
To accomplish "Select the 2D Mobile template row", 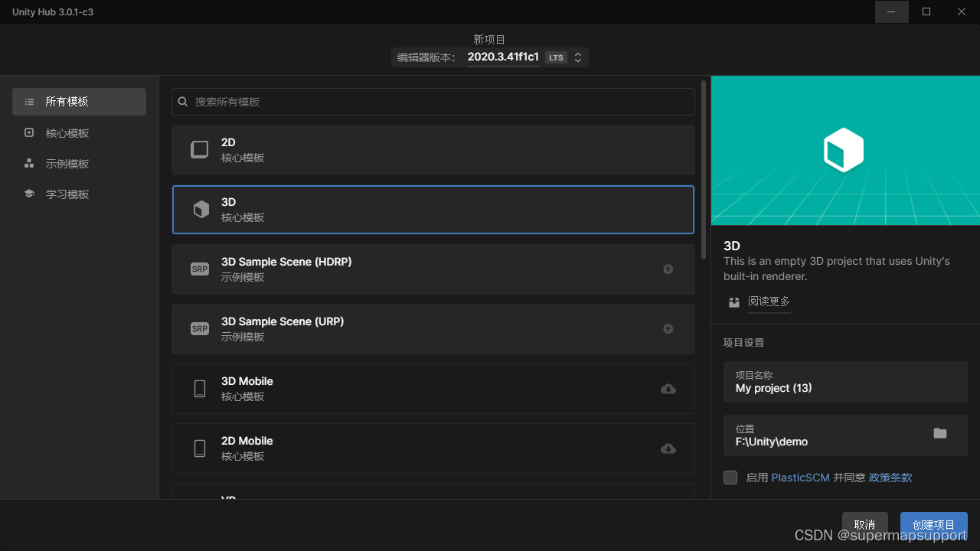I will click(433, 448).
